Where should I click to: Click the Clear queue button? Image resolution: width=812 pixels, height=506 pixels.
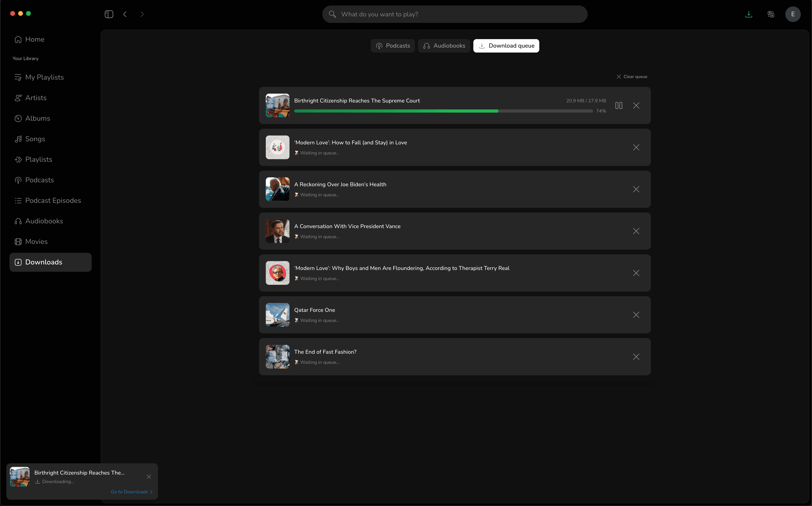coord(632,77)
